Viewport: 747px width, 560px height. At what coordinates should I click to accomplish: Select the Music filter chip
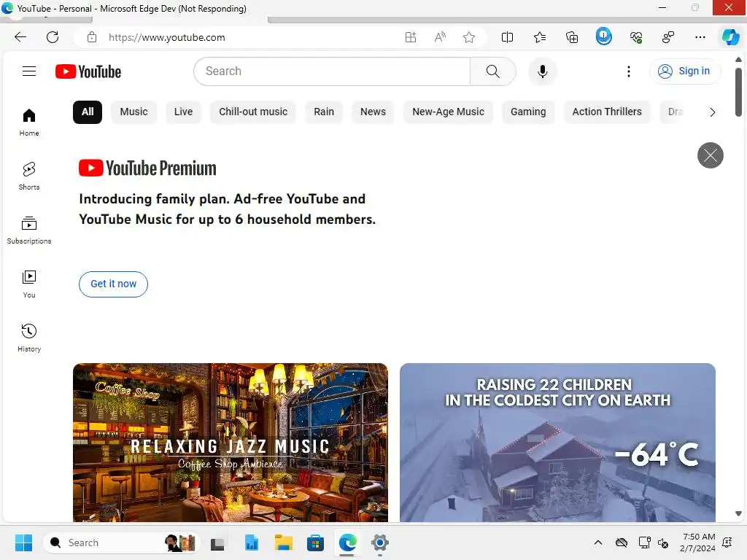coord(134,112)
